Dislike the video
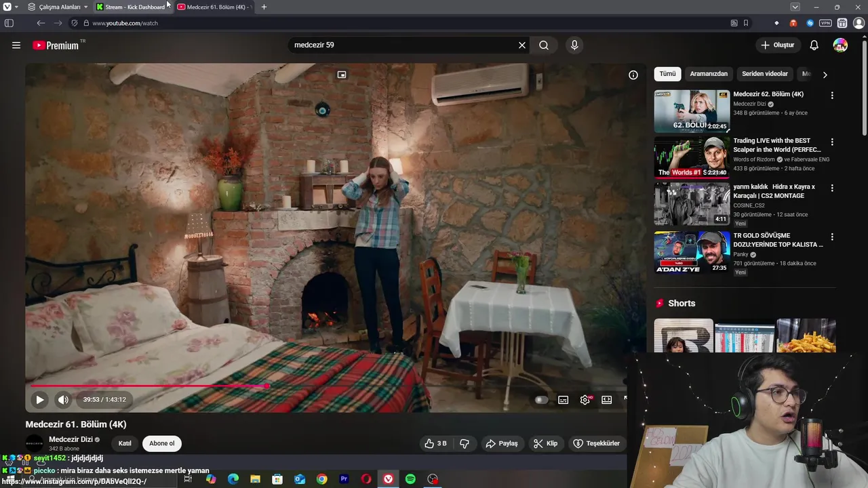The height and width of the screenshot is (488, 868). 465,443
